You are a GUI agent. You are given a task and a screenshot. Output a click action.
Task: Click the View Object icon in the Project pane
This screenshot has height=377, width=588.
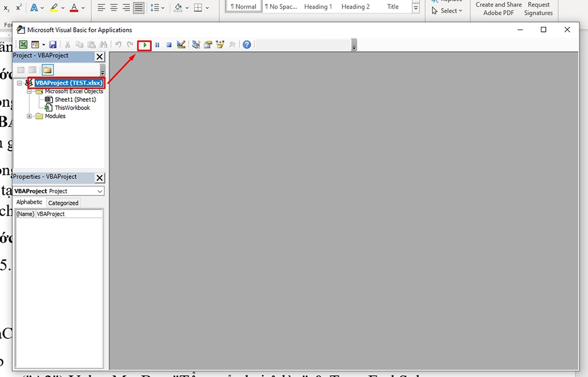click(32, 70)
